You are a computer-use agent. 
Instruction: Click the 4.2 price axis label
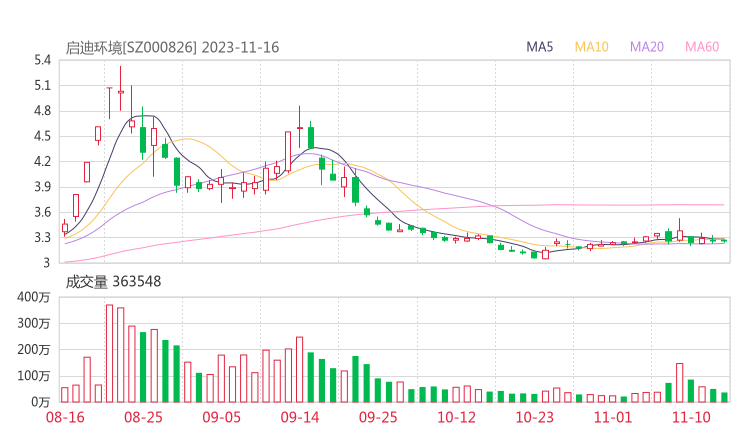(42, 161)
